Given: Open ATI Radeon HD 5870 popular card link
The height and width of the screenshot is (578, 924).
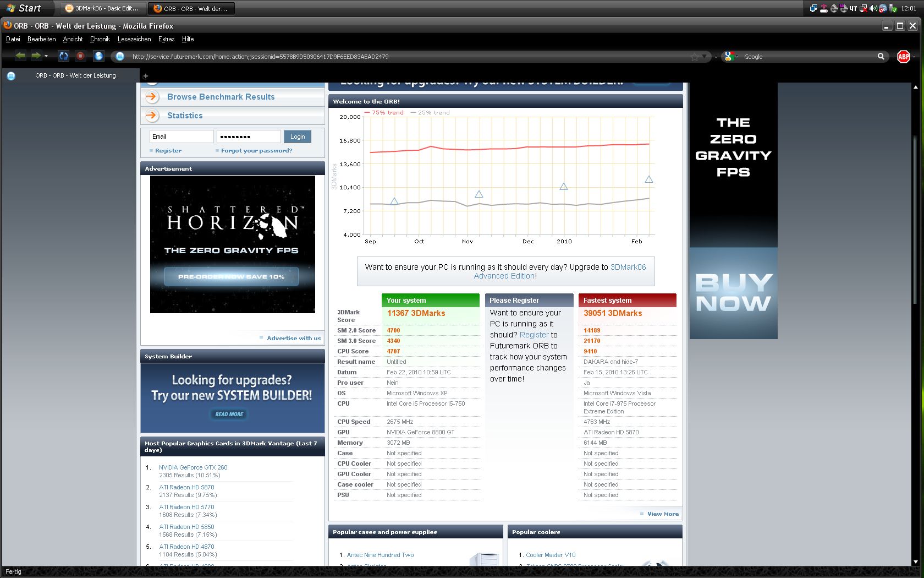Looking at the screenshot, I should pyautogui.click(x=186, y=487).
